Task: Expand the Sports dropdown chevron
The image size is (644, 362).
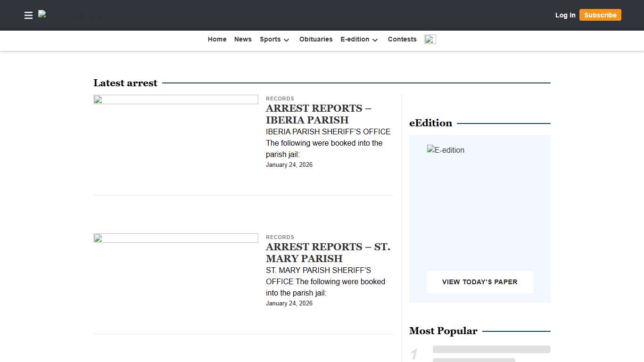Action: click(286, 40)
